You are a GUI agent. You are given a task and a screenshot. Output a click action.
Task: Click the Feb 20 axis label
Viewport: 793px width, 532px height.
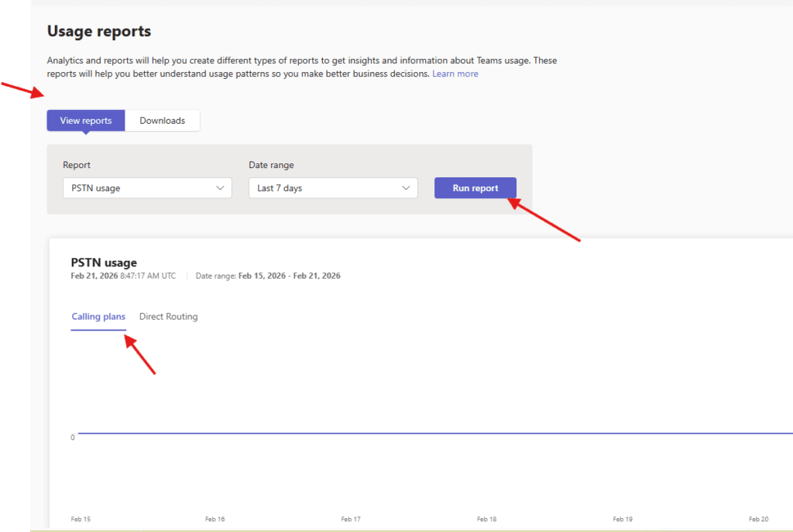(x=758, y=519)
